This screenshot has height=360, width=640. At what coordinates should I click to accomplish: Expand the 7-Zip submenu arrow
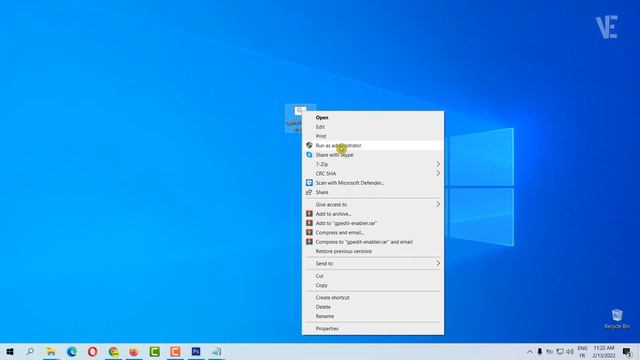coord(438,164)
